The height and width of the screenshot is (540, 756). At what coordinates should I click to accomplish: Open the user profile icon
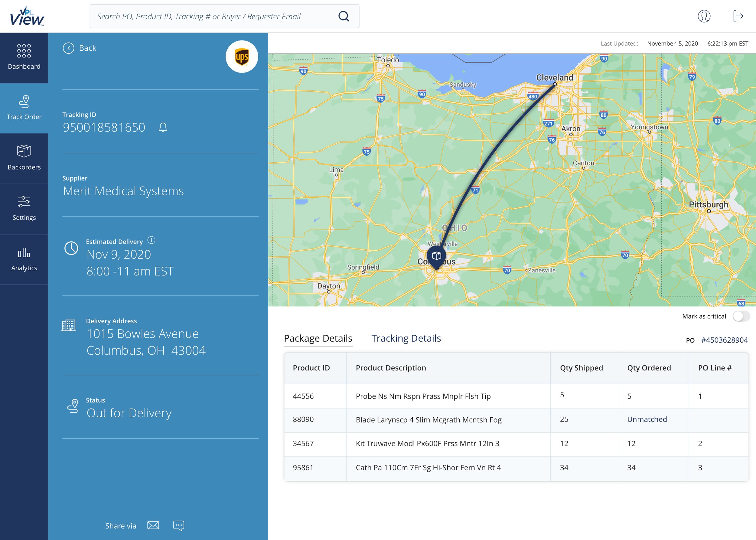[704, 16]
